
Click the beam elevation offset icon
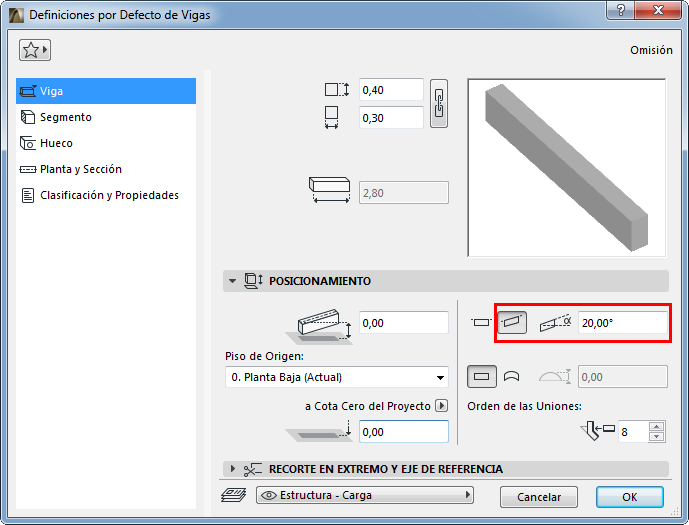319,327
